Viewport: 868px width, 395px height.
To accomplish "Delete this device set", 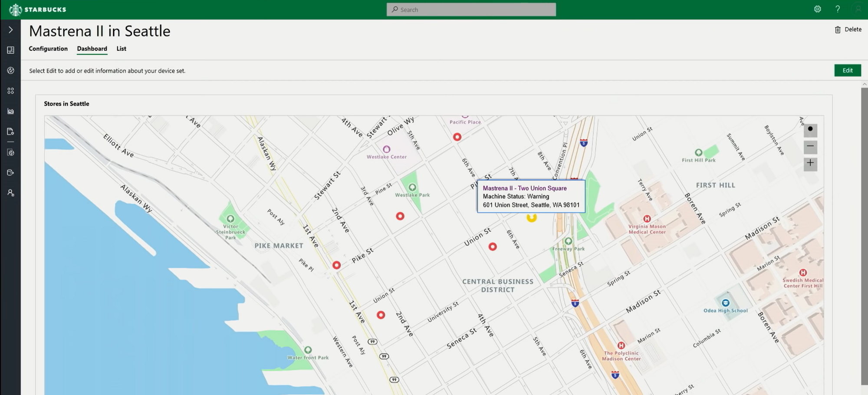I will 848,30.
